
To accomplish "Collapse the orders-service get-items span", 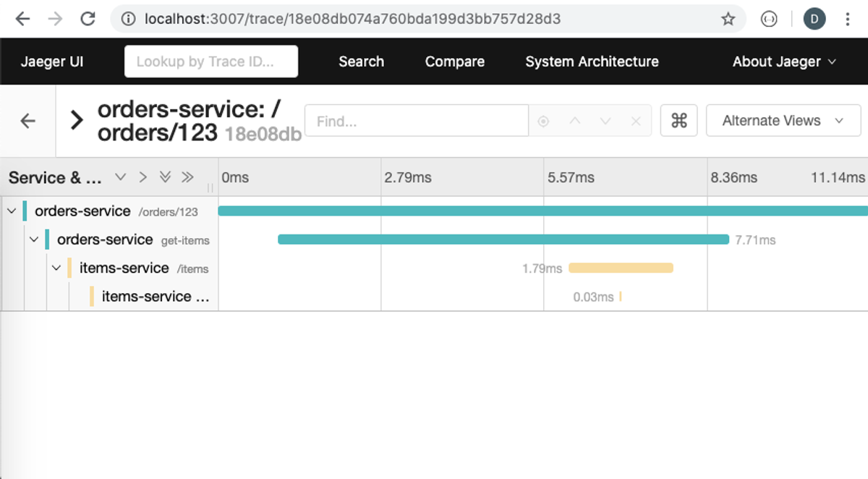I will tap(34, 239).
